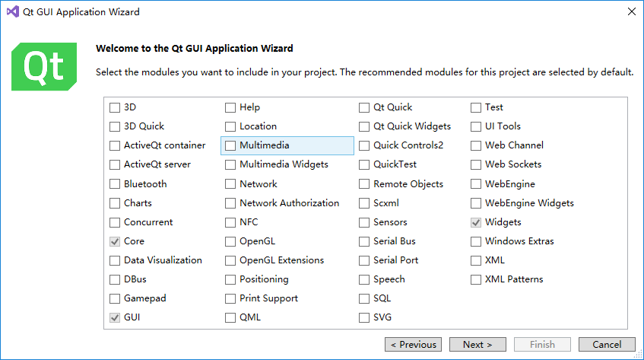The height and width of the screenshot is (360, 644).
Task: Go back with the Previous button
Action: [413, 345]
